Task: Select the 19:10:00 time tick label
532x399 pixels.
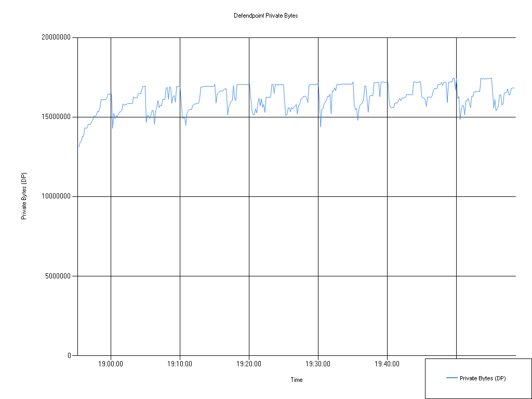Action: click(x=180, y=364)
